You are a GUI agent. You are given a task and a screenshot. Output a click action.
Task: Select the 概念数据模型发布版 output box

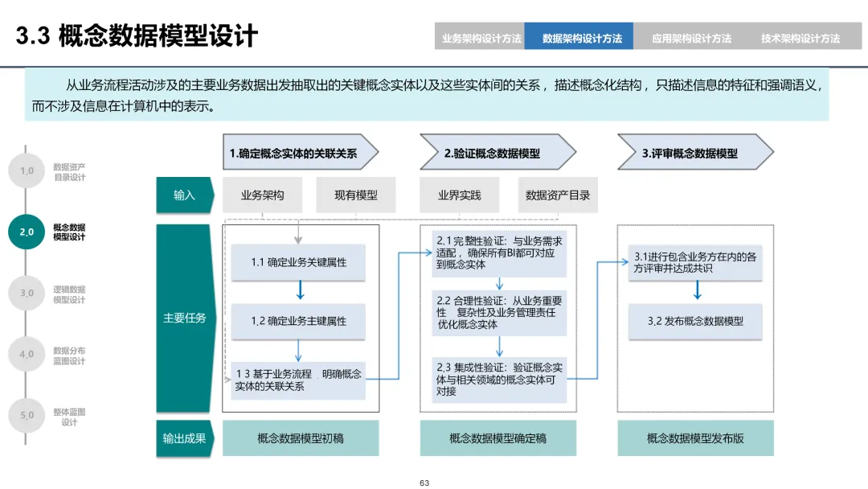pos(695,438)
